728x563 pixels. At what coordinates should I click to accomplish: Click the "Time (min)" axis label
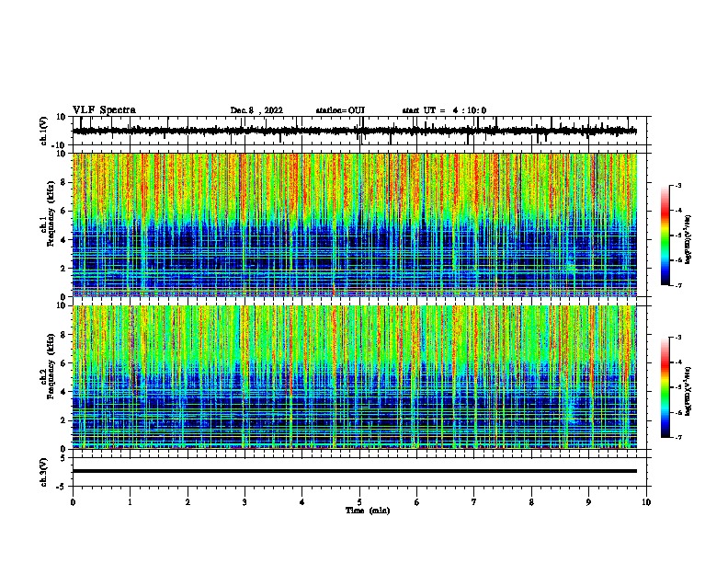point(368,511)
